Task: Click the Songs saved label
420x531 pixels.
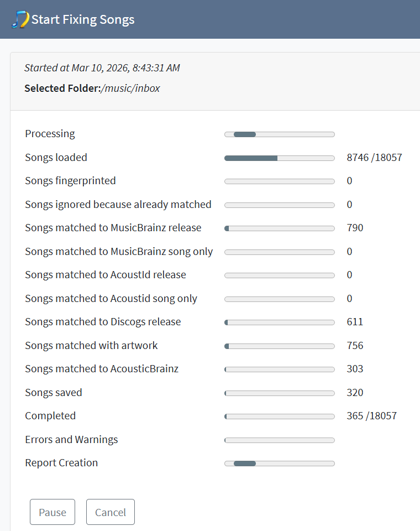Action: (54, 393)
